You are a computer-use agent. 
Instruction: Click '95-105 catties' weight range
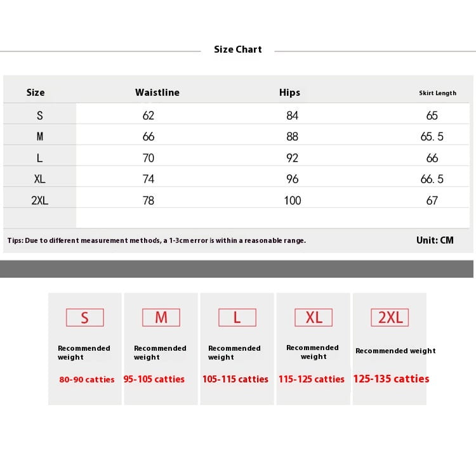coord(154,379)
